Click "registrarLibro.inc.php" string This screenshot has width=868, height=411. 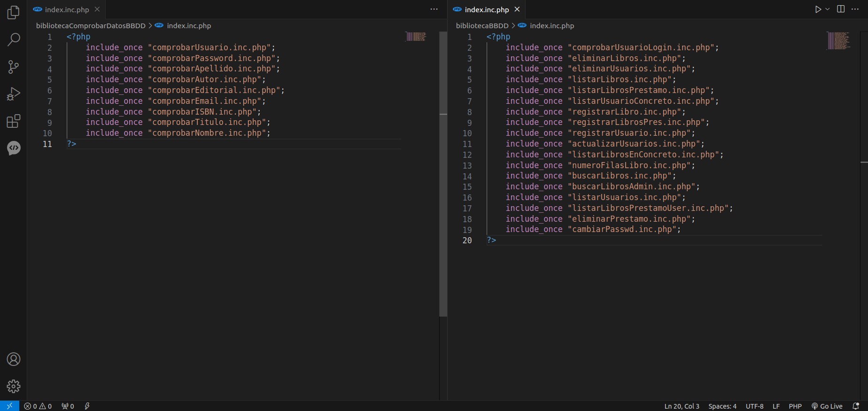point(624,112)
